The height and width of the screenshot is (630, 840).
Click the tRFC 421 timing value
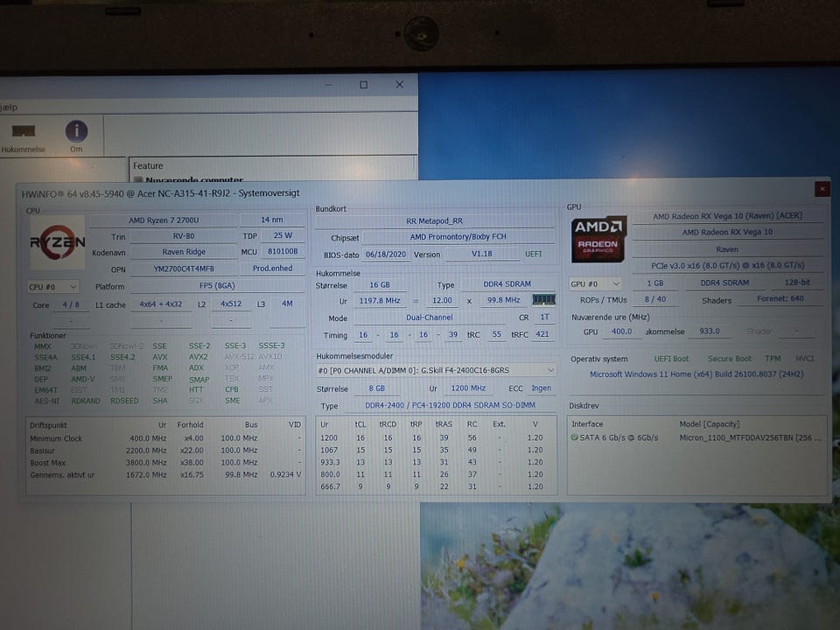pos(542,334)
